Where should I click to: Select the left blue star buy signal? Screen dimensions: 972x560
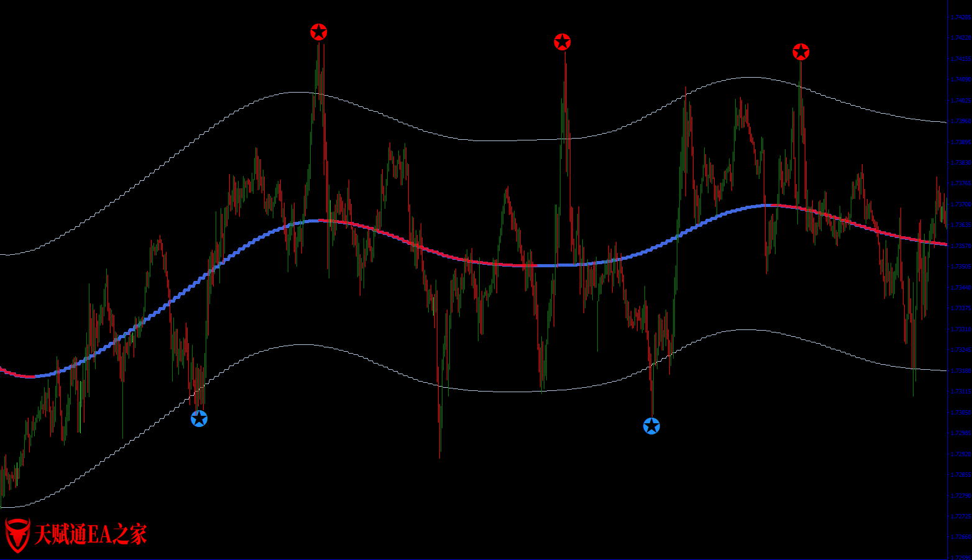point(199,419)
